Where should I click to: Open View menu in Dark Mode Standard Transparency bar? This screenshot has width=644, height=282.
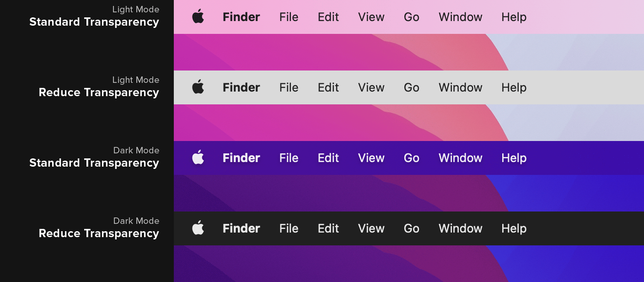[371, 158]
